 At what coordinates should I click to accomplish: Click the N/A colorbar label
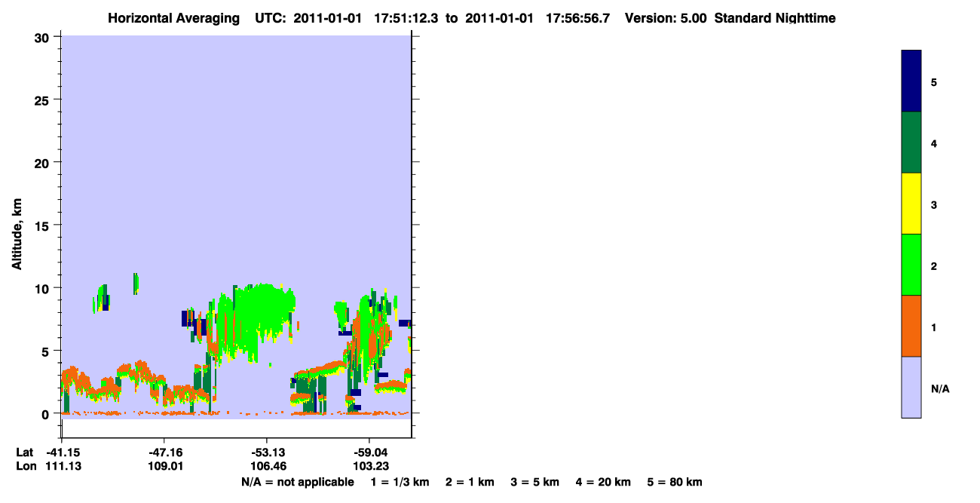(x=940, y=389)
